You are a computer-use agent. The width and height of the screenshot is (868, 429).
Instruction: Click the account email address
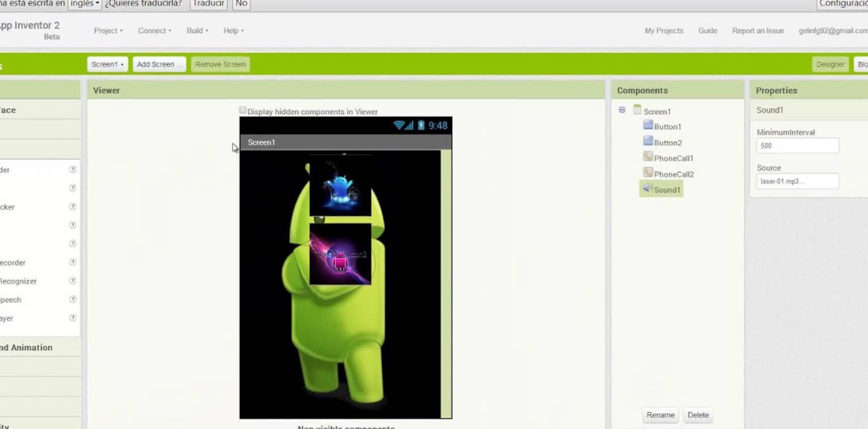click(833, 31)
